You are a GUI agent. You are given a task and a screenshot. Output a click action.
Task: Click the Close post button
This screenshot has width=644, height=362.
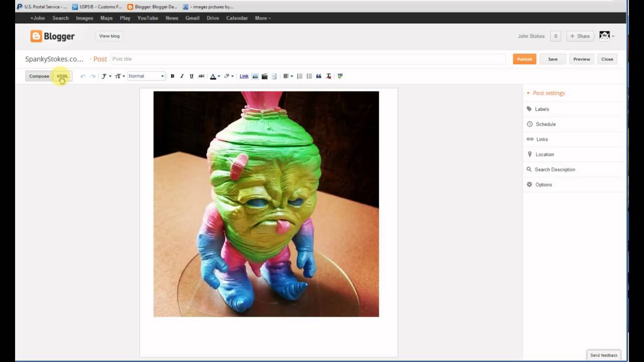pos(607,59)
